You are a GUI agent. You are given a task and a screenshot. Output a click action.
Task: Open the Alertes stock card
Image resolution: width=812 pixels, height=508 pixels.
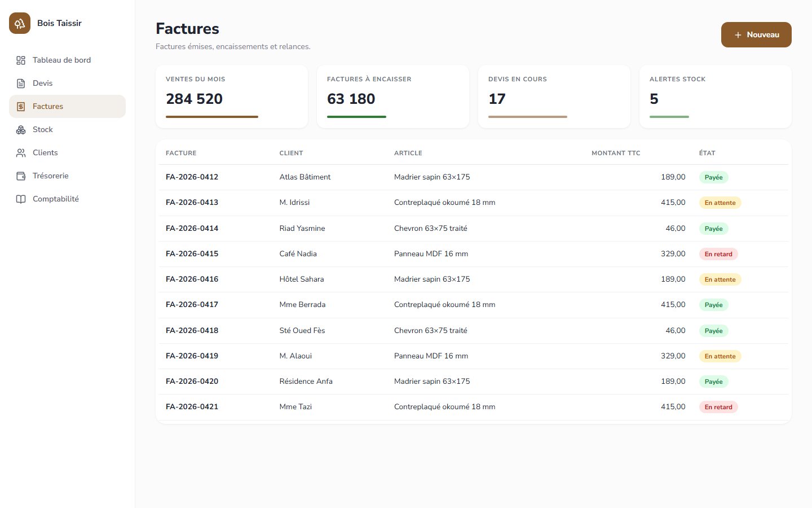716,97
